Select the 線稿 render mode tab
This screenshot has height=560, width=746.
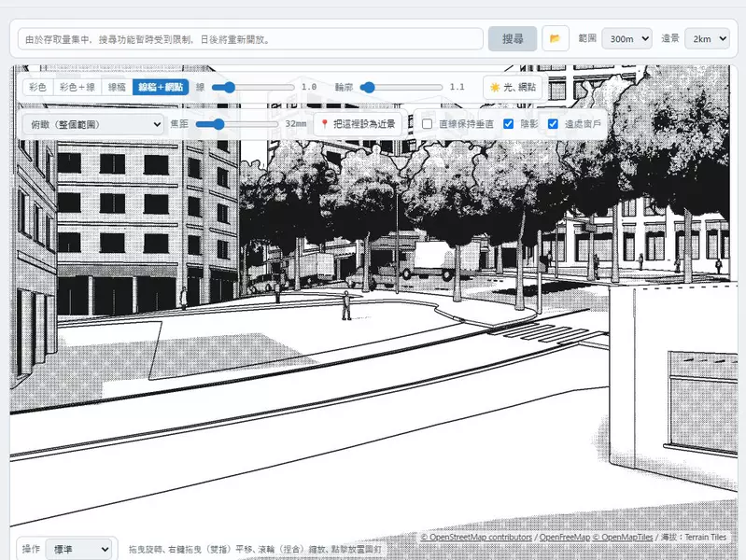pos(117,87)
